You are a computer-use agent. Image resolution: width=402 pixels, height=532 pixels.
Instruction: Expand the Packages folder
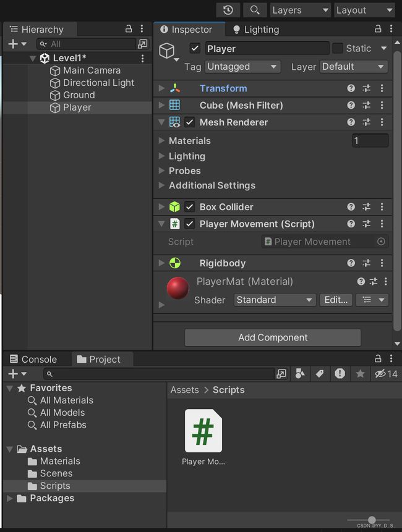click(9, 498)
